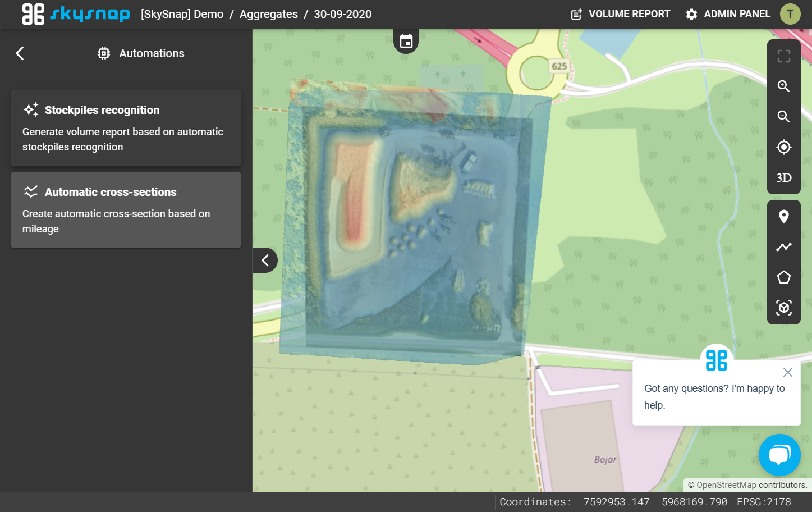Center map on my location

coord(784,147)
